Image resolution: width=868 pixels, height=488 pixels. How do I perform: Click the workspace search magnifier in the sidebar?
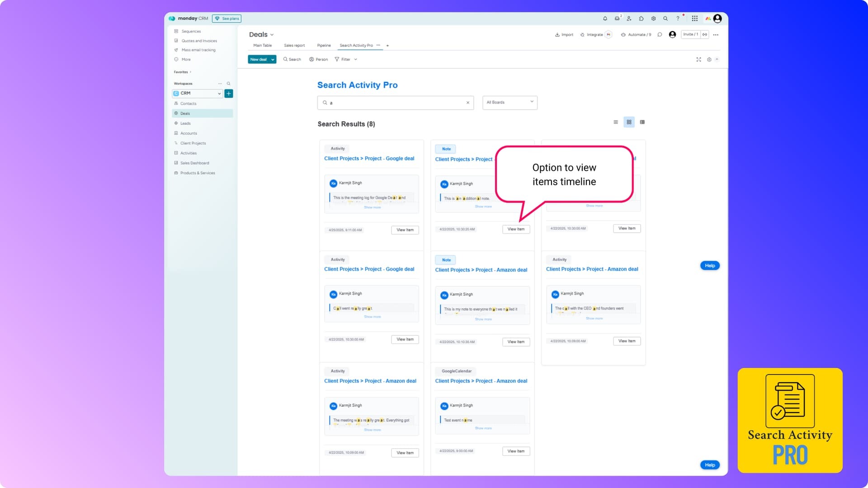pos(229,84)
